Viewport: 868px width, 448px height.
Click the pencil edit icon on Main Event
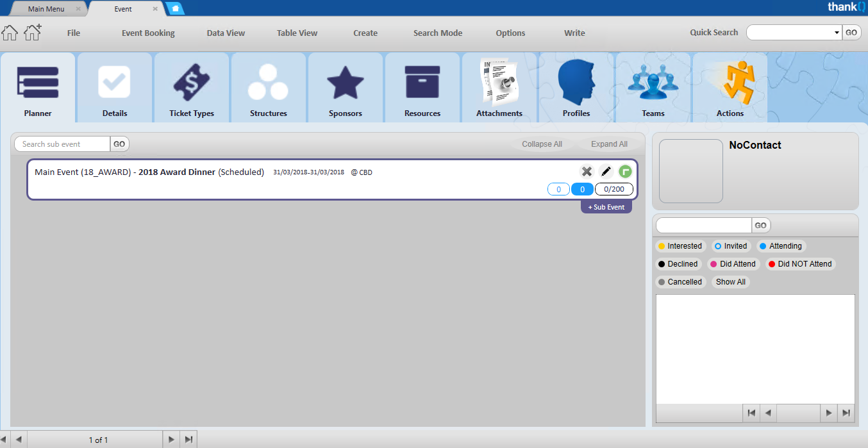point(606,171)
